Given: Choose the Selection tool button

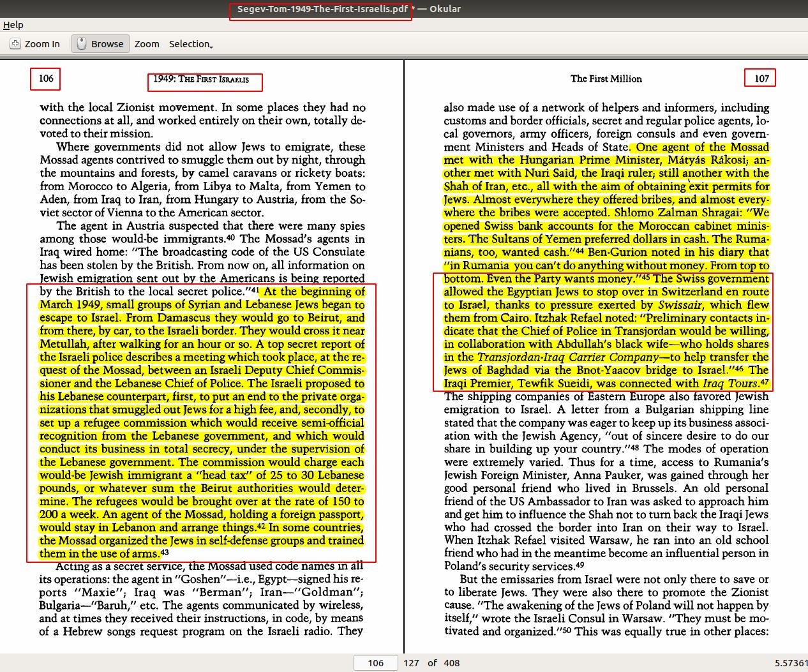Looking at the screenshot, I should (x=189, y=44).
